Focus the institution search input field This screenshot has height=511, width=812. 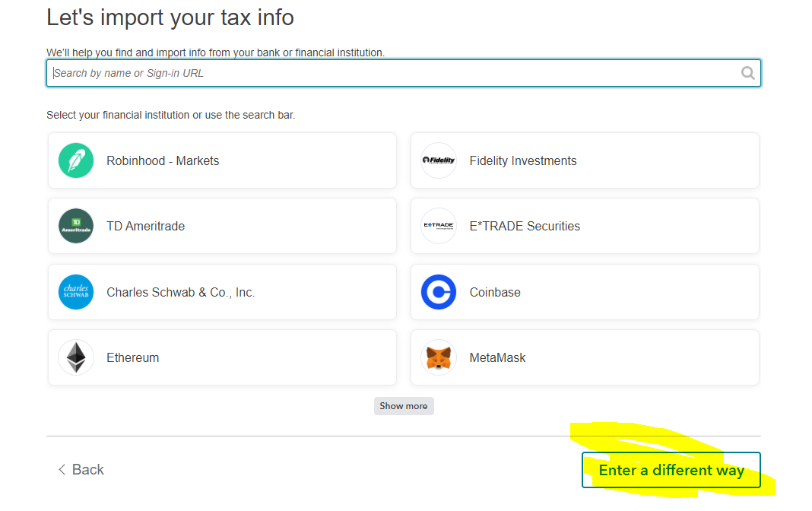404,73
